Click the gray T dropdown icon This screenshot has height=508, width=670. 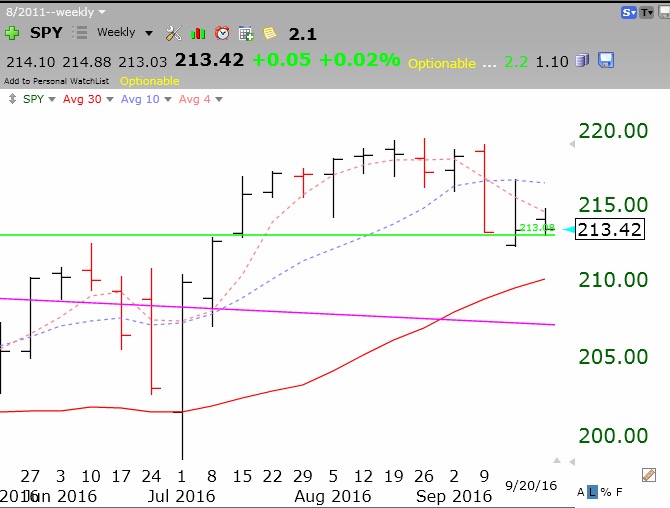[x=646, y=13]
